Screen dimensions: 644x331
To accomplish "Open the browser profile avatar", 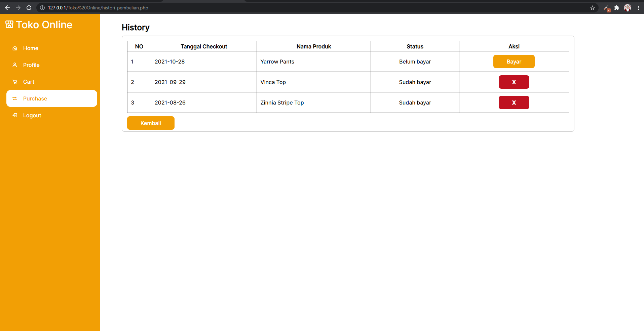I will coord(628,7).
